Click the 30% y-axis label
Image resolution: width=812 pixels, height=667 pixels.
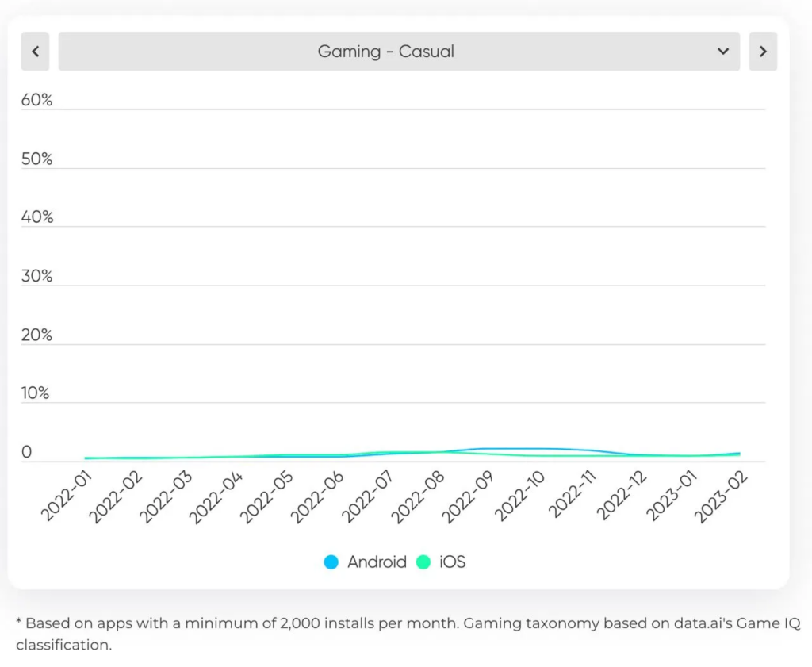click(x=36, y=276)
